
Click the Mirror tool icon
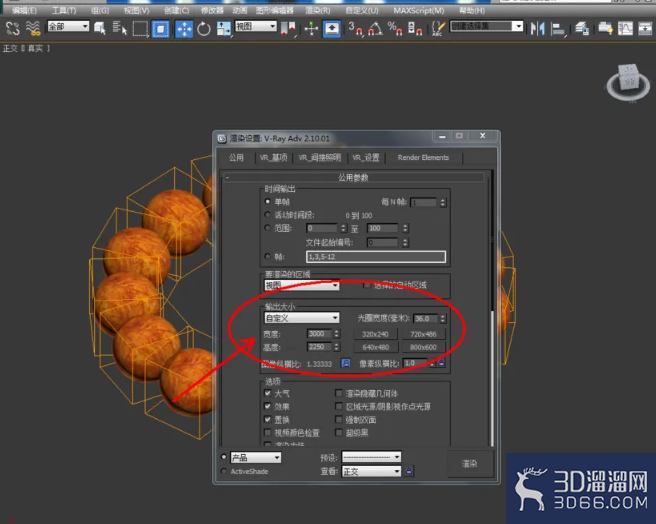coord(538,28)
